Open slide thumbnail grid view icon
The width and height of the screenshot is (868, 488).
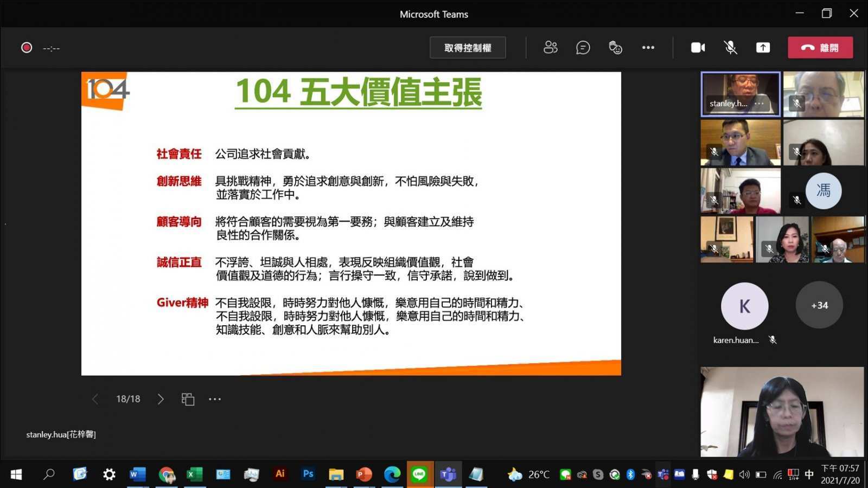(x=188, y=399)
